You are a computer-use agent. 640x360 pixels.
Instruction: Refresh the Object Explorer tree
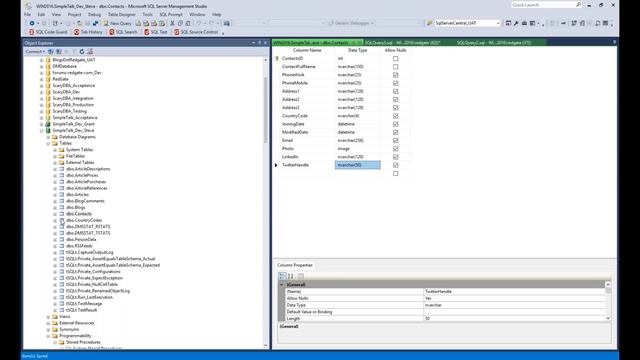(82, 51)
